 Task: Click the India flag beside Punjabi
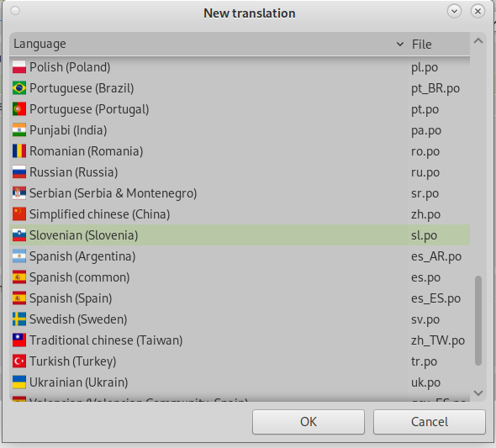click(x=19, y=130)
